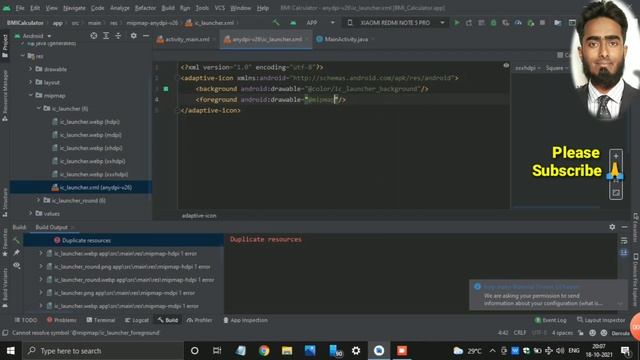This screenshot has height=360, width=640.
Task: Expand the ic_launcher_round (6) group
Action: (x=39, y=200)
